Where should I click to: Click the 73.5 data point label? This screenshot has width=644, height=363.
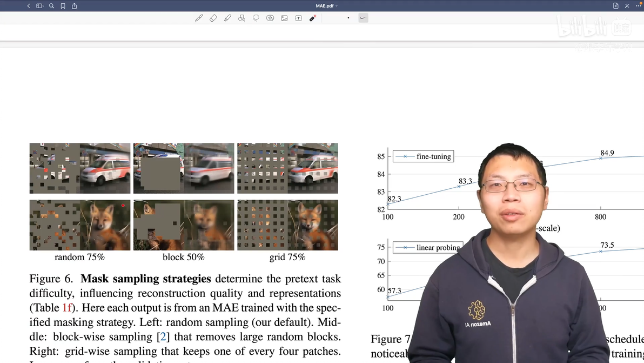point(607,246)
